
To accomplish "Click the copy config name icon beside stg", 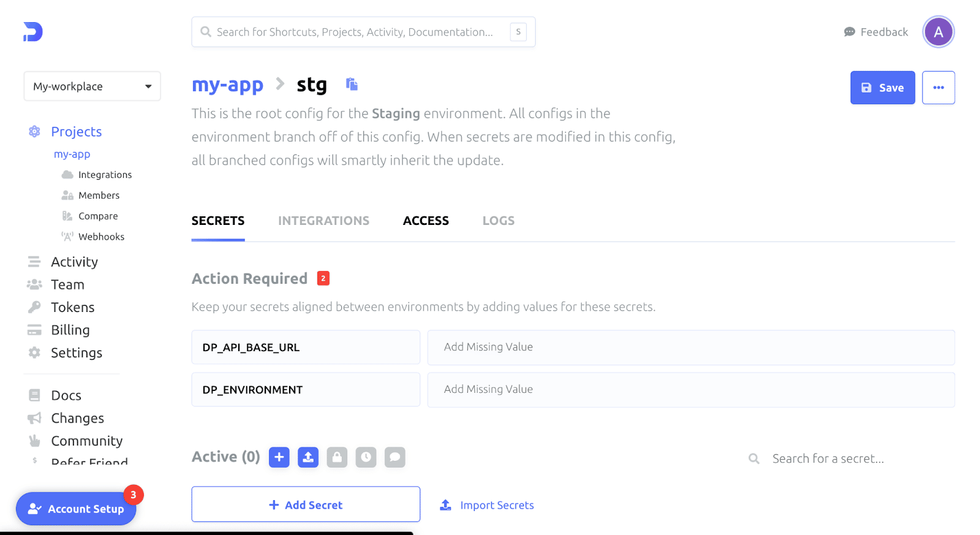I will coord(352,84).
